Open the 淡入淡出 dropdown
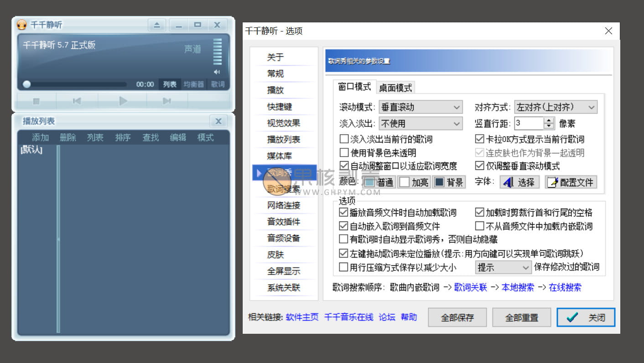 pos(421,123)
